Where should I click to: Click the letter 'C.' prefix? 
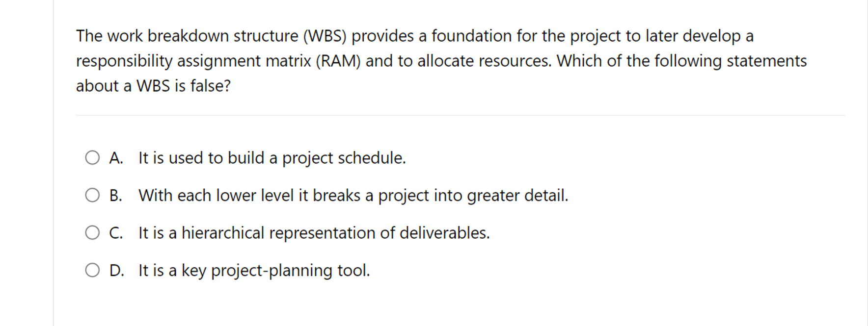pyautogui.click(x=117, y=232)
